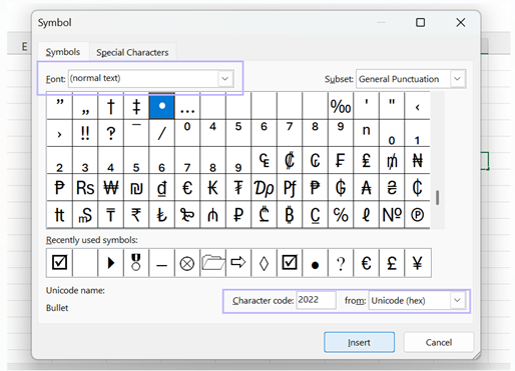Choose the French franc ₣ symbol
This screenshot has height=371, width=515.
[341, 160]
